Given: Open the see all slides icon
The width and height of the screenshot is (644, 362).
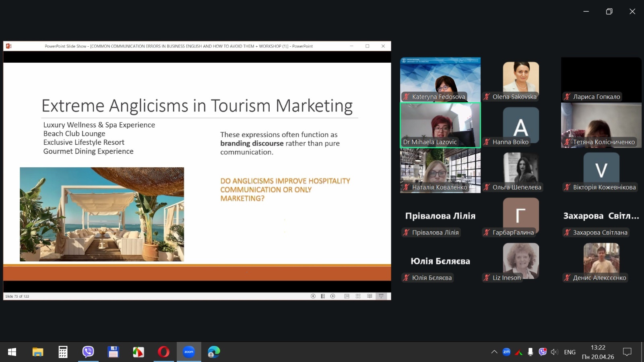Looking at the screenshot, I should tap(323, 296).
